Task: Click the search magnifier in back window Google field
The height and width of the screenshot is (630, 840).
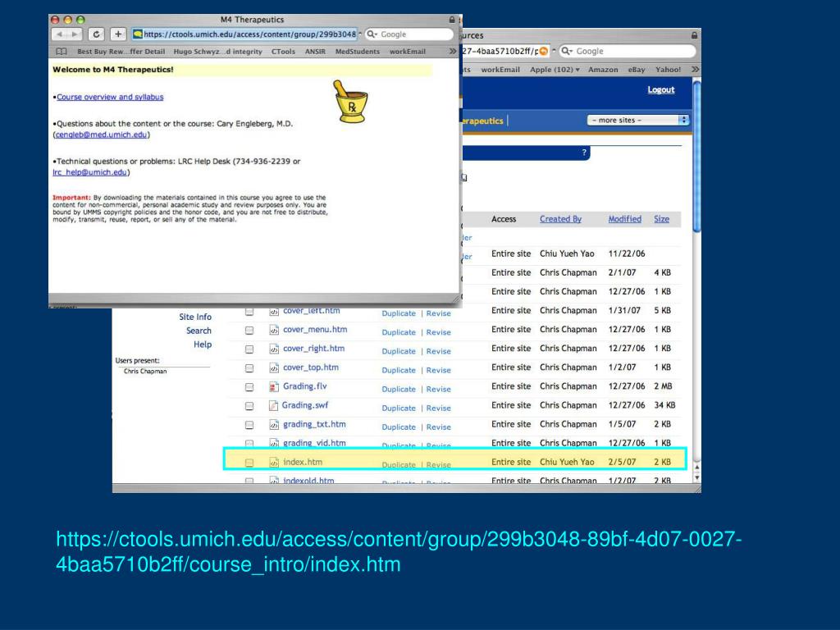Action: coord(567,51)
